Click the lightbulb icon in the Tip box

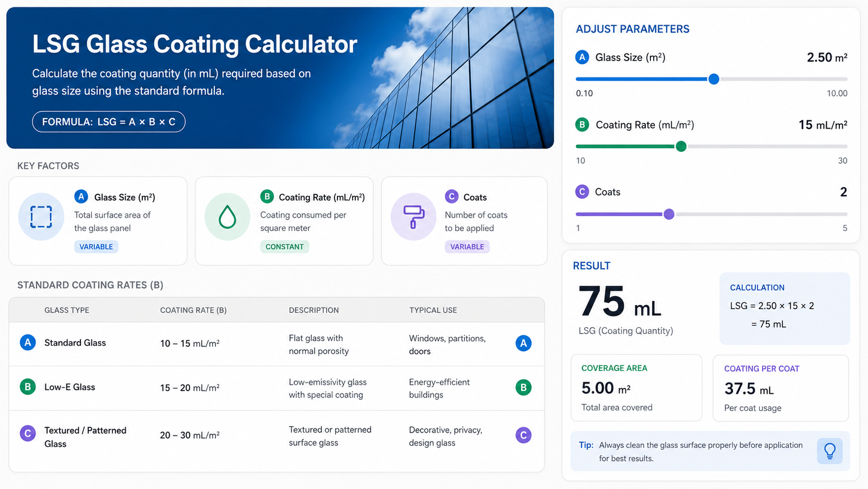(x=830, y=451)
